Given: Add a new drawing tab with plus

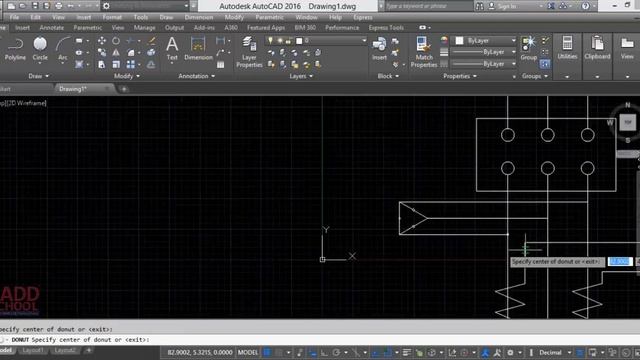Looking at the screenshot, I should 124,89.
